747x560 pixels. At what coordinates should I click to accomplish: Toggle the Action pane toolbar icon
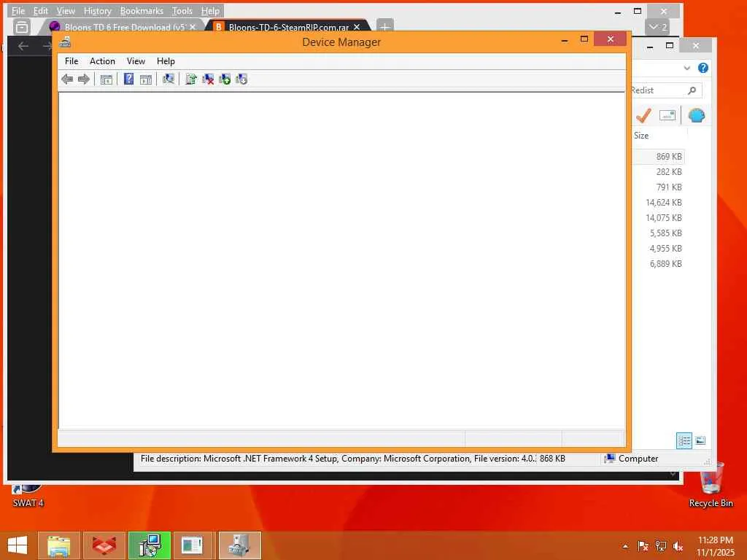[x=146, y=79]
